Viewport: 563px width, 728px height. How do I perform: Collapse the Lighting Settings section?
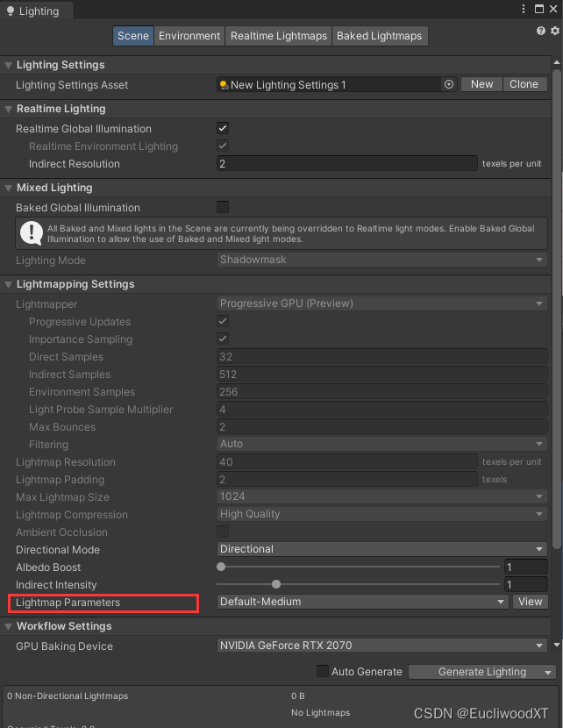click(8, 66)
